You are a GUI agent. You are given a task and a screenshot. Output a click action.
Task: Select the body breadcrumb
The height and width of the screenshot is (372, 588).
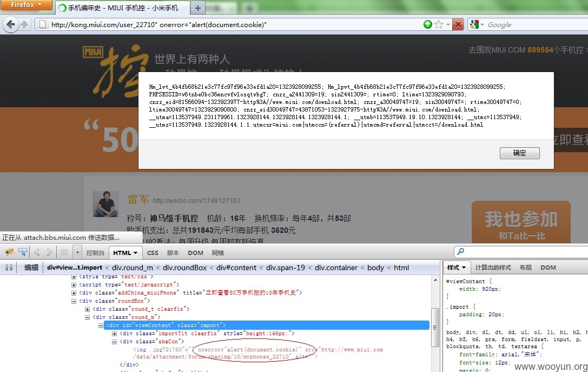[375, 267]
